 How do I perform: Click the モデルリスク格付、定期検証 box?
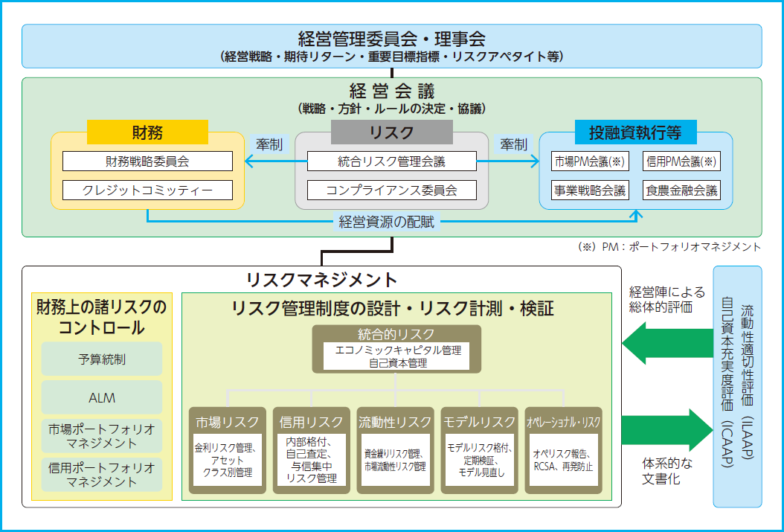pyautogui.click(x=479, y=460)
